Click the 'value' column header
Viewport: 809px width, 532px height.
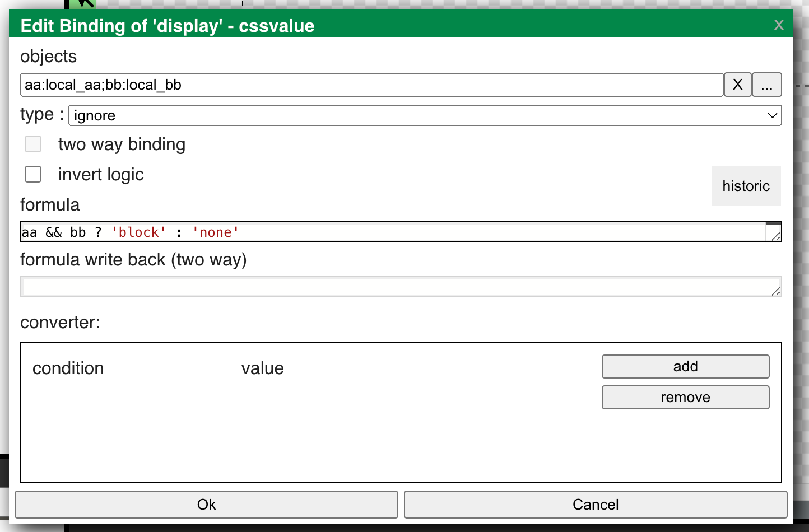[263, 368]
